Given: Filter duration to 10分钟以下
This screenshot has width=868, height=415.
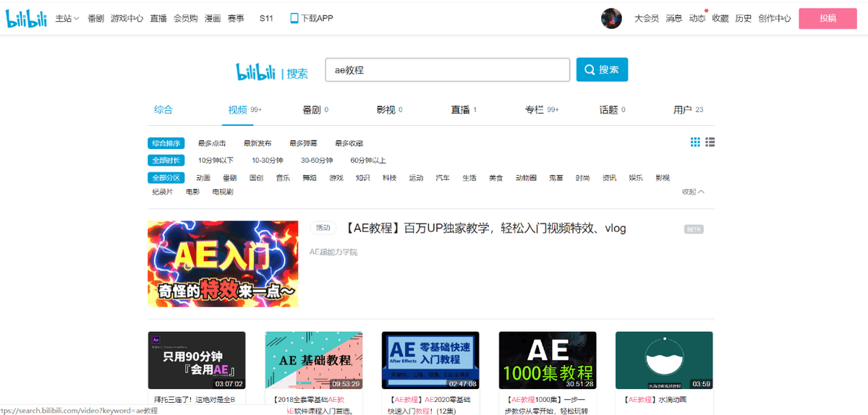Looking at the screenshot, I should (x=216, y=161).
